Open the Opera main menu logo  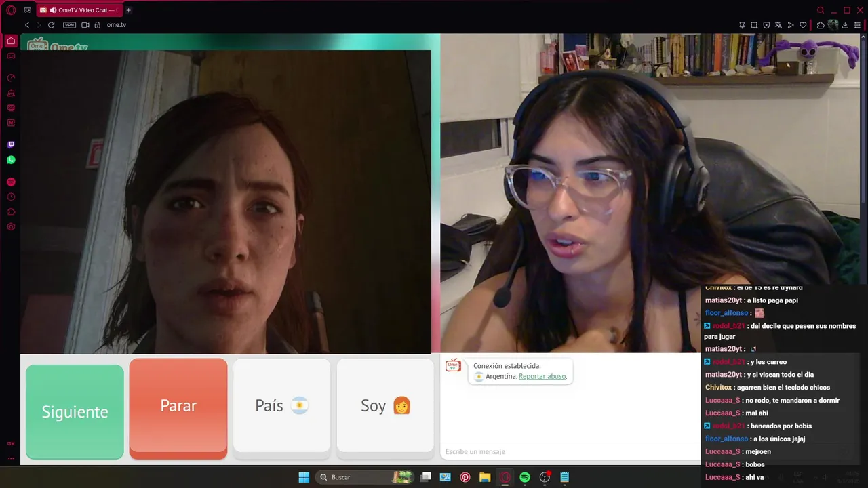tap(11, 10)
